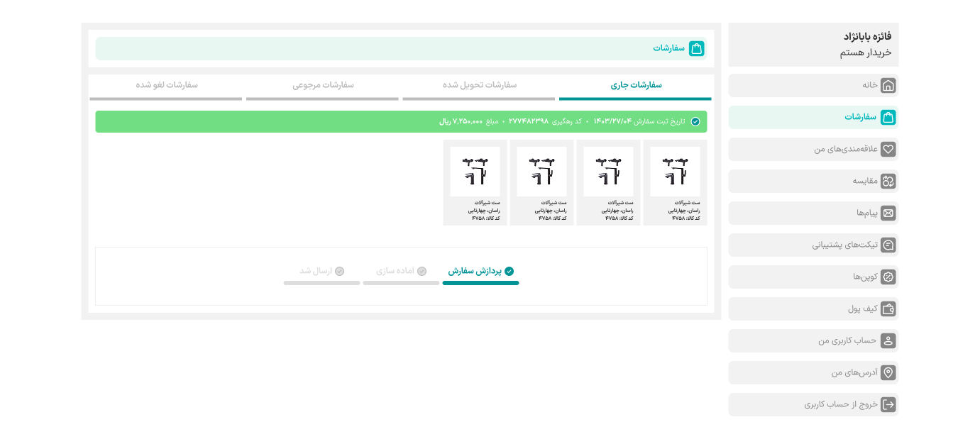Screen dimensions: 980x439
Task: Open the سفارشات مرجوعی tab
Action: click(322, 87)
